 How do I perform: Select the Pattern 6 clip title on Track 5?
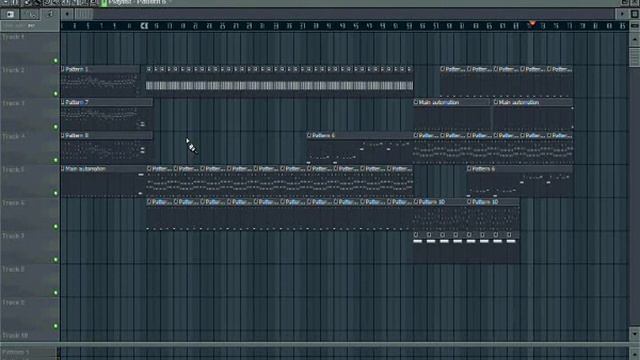pos(483,169)
